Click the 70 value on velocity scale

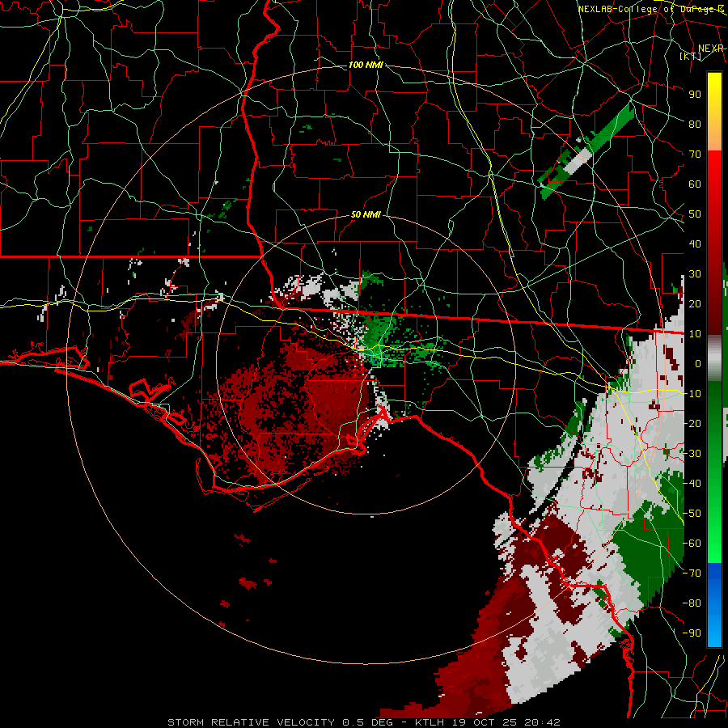pos(695,154)
